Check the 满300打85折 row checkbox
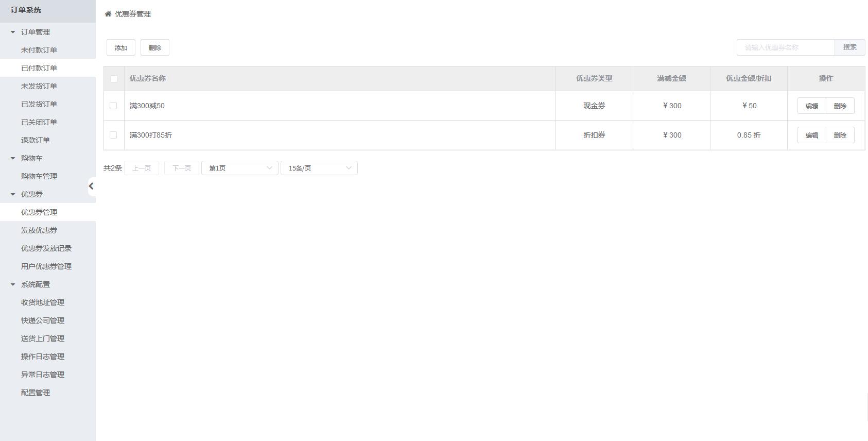This screenshot has width=868, height=441. point(113,135)
